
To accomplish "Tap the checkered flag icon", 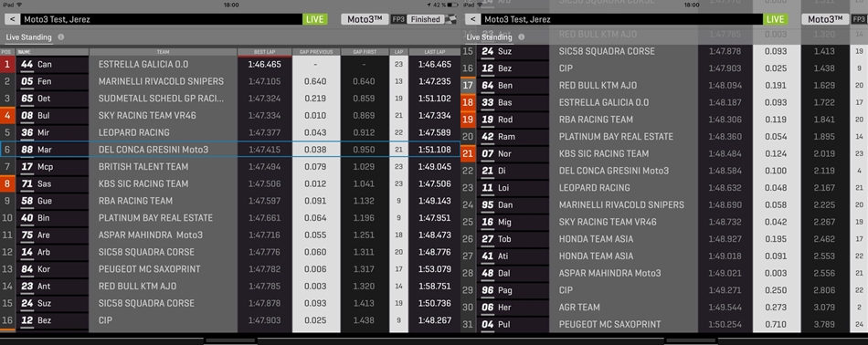I will pyautogui.click(x=451, y=19).
